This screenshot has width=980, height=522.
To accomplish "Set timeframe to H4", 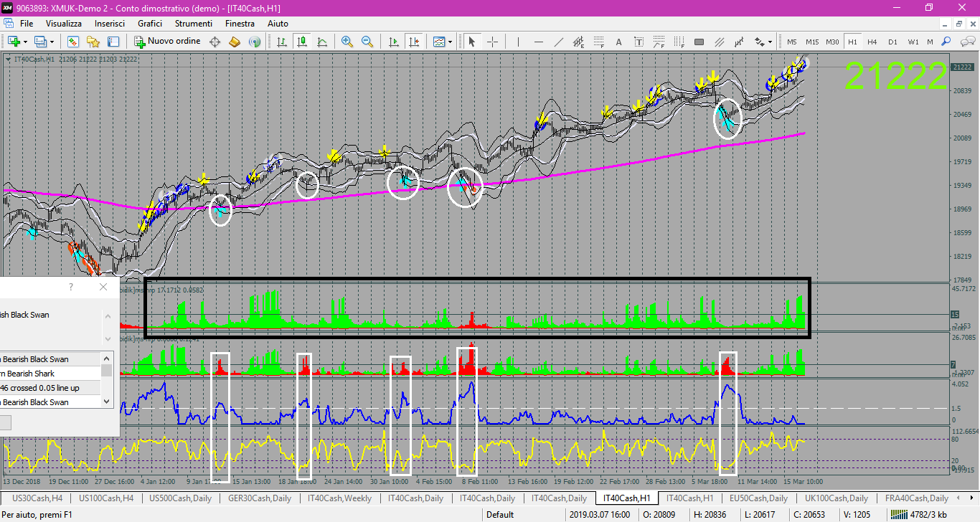I will (872, 42).
